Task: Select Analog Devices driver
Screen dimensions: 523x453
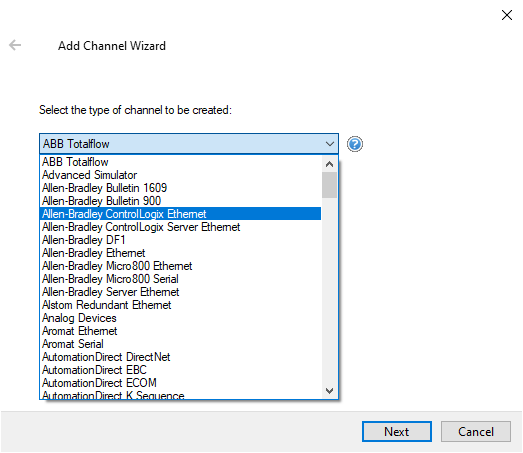Action: (x=180, y=318)
